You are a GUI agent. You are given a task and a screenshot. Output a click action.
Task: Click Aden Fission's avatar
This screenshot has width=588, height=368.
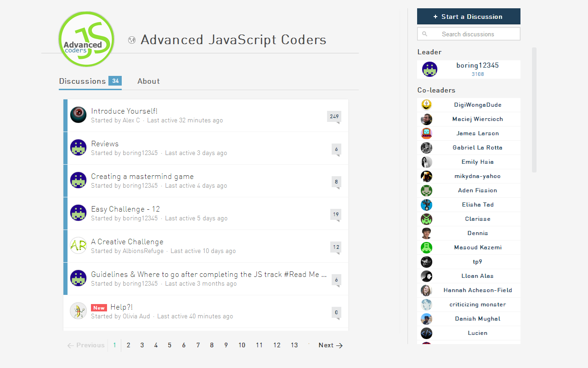coord(426,190)
